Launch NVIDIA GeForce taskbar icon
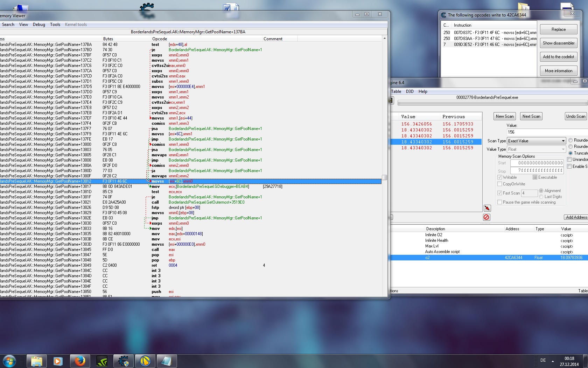Viewport: 588px width, 368px height. (x=102, y=361)
